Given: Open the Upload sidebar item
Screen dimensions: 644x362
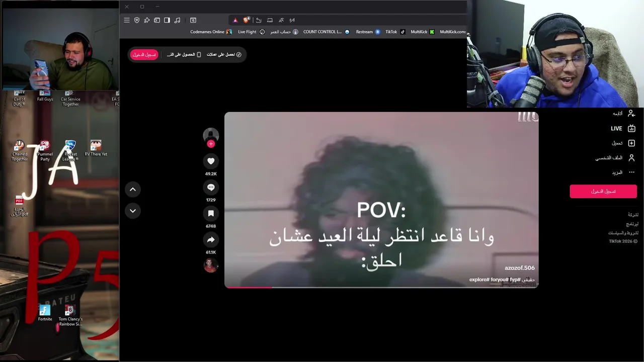Looking at the screenshot, I should point(624,143).
